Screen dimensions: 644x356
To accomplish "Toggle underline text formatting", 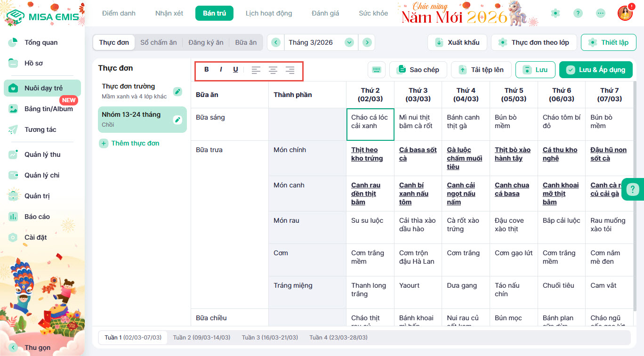I will pos(235,70).
